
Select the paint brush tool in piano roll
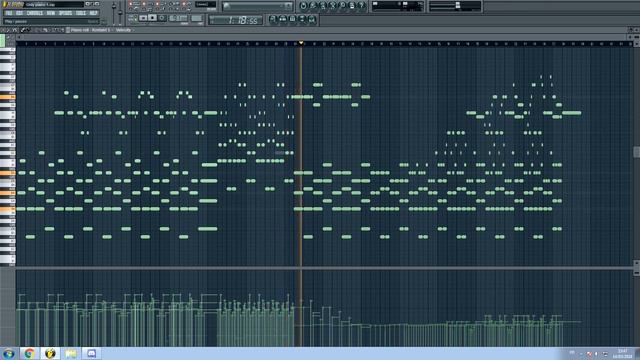pyautogui.click(x=28, y=30)
